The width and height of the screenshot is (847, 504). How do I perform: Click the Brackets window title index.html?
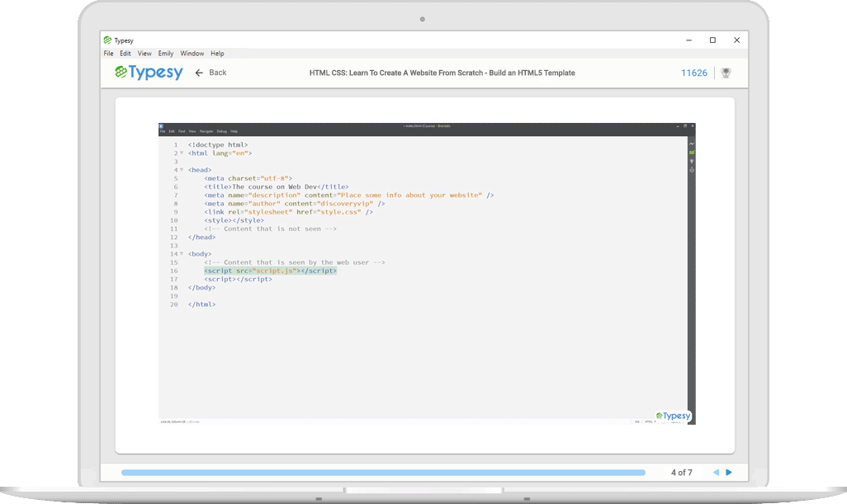point(427,125)
